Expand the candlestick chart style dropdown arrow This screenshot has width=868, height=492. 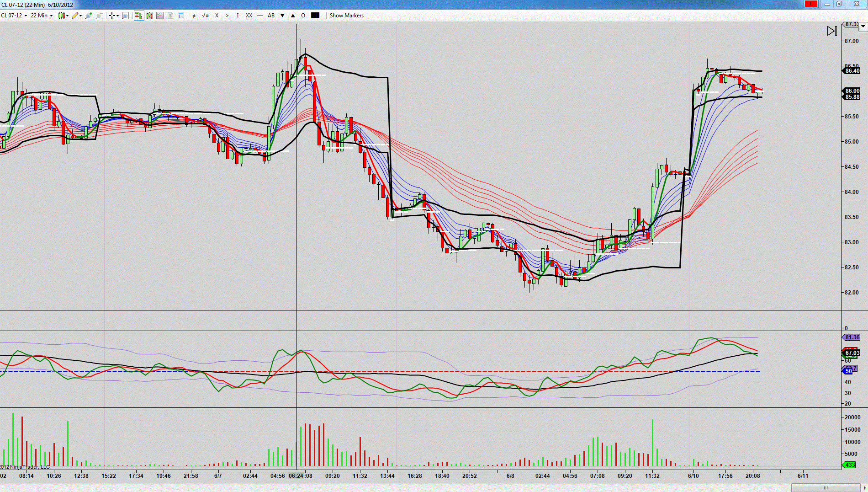(68, 16)
